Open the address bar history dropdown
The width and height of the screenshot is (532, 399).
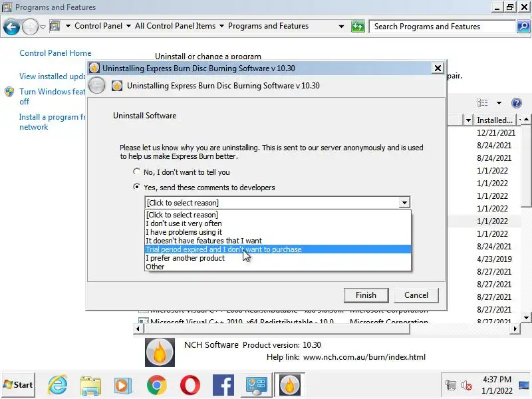pos(341,27)
